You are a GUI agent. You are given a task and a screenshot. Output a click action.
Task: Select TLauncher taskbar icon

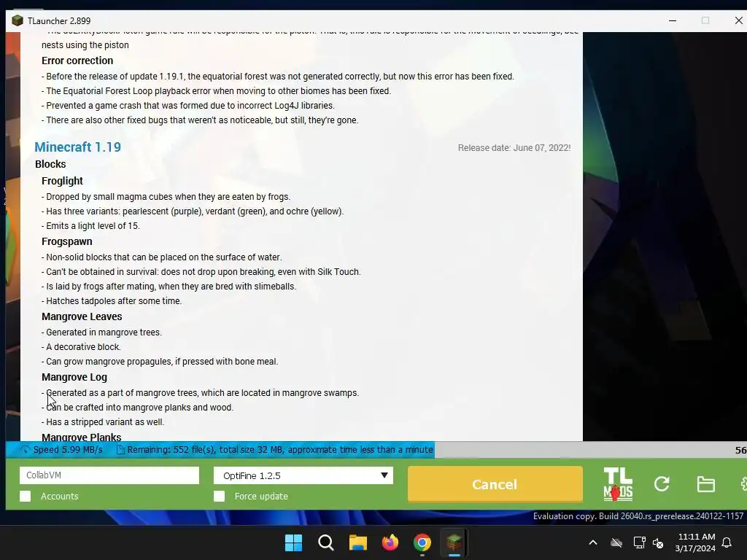(x=454, y=542)
